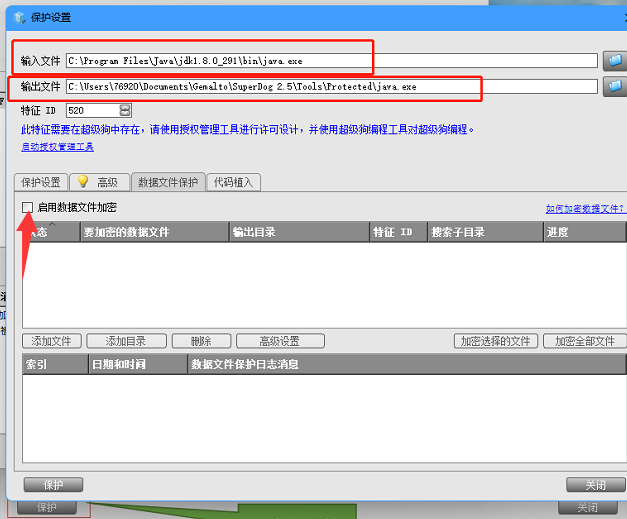The image size is (627, 519).
Task: Click the dialog's 关闭 button
Action: (x=596, y=485)
